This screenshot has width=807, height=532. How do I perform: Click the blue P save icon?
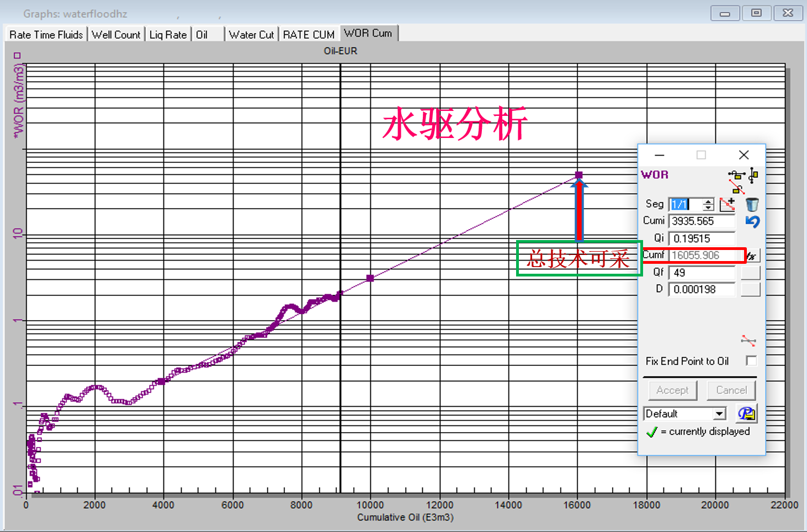coord(747,413)
